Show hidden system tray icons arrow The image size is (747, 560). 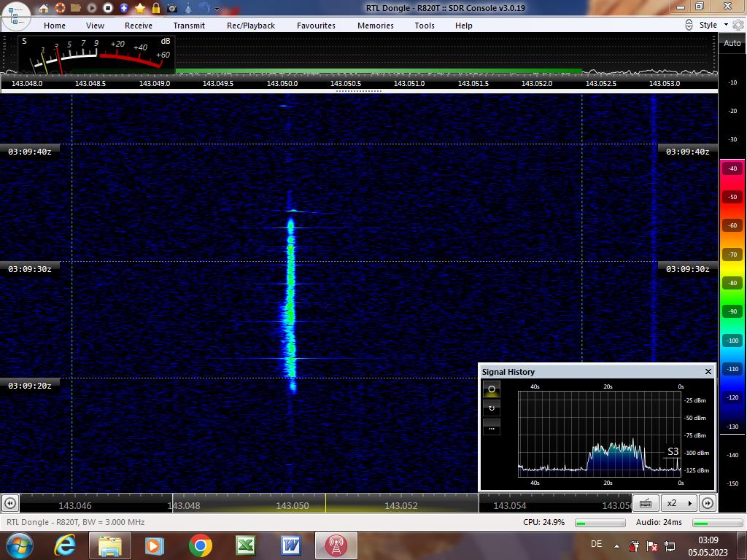tap(616, 546)
